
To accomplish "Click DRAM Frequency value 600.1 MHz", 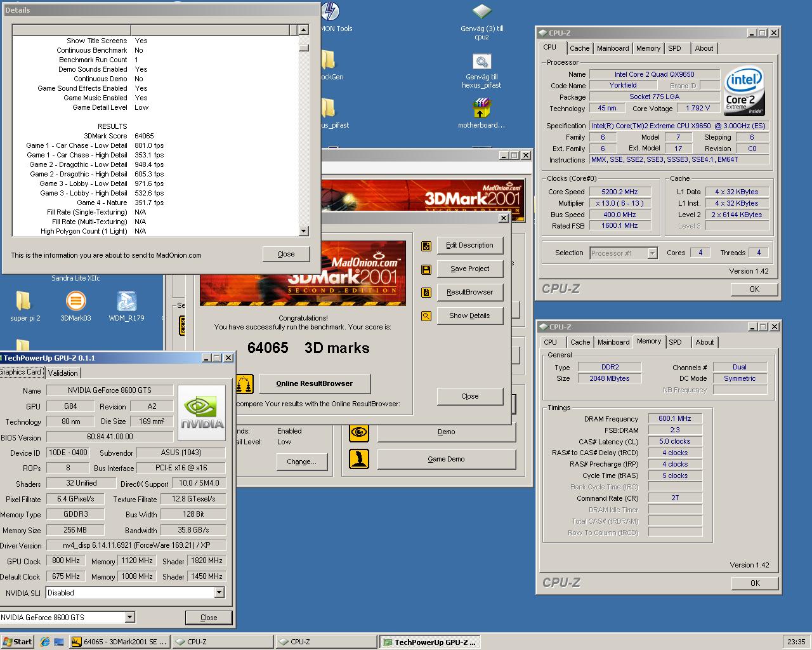I will 675,419.
